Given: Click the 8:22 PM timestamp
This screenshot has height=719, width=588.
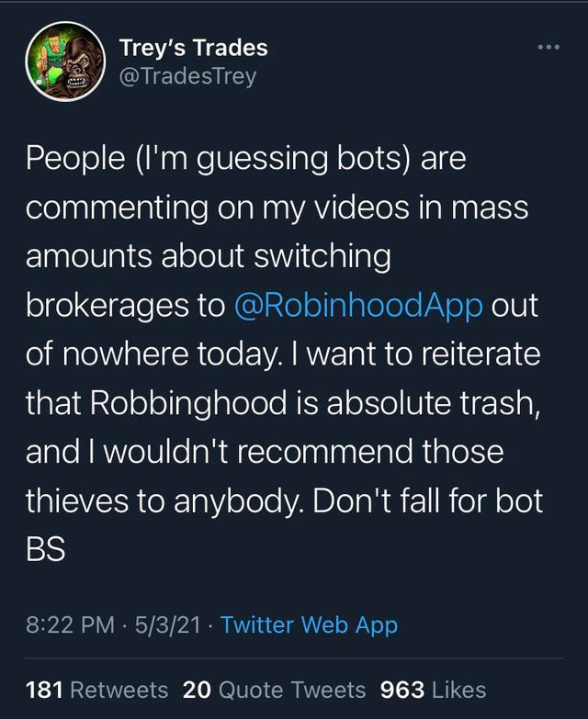Looking at the screenshot, I should point(70,625).
